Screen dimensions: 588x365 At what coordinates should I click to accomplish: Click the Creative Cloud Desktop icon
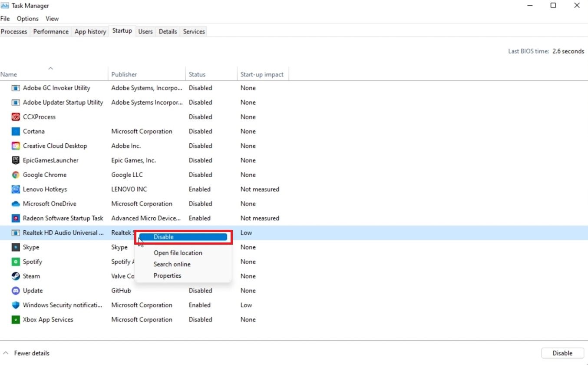[16, 146]
